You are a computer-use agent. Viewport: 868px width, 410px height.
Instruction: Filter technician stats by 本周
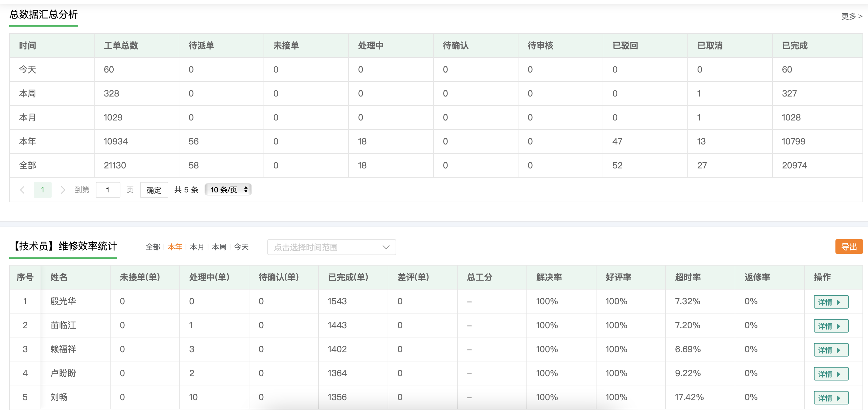pos(219,247)
